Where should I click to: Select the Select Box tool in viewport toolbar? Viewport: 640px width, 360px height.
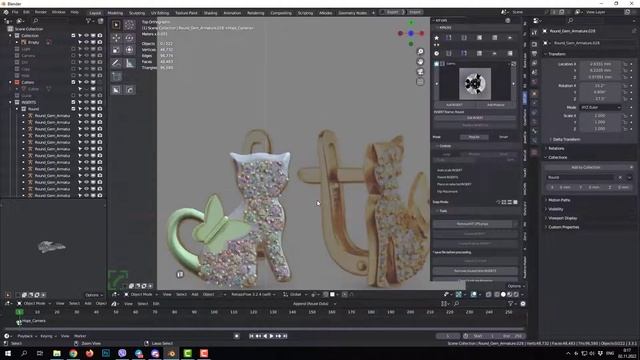(x=116, y=25)
